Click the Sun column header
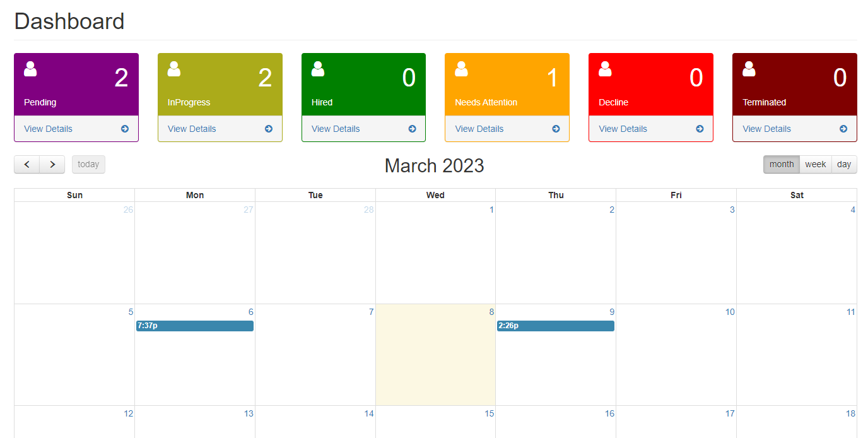Viewport: 868px width, 438px height. [74, 195]
